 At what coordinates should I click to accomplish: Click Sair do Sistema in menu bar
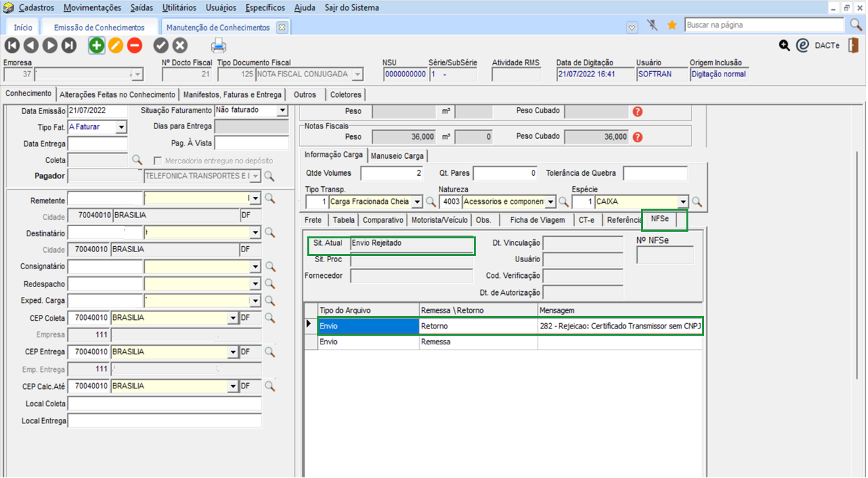pyautogui.click(x=351, y=8)
